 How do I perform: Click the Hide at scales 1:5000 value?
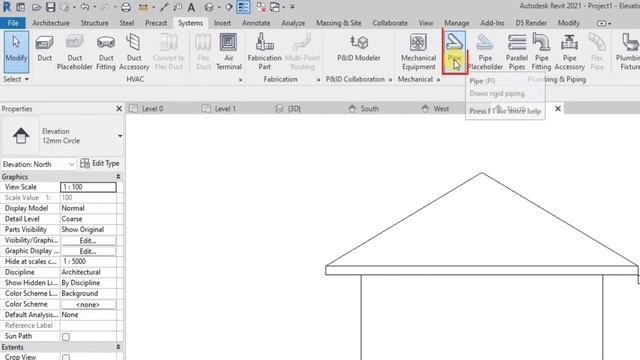coord(88,262)
